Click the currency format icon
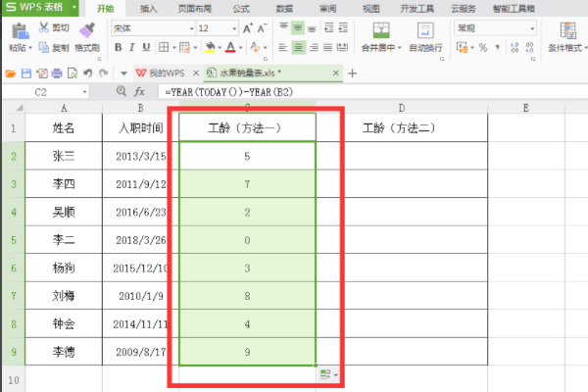Viewport: 588px width, 392px height. pyautogui.click(x=463, y=48)
